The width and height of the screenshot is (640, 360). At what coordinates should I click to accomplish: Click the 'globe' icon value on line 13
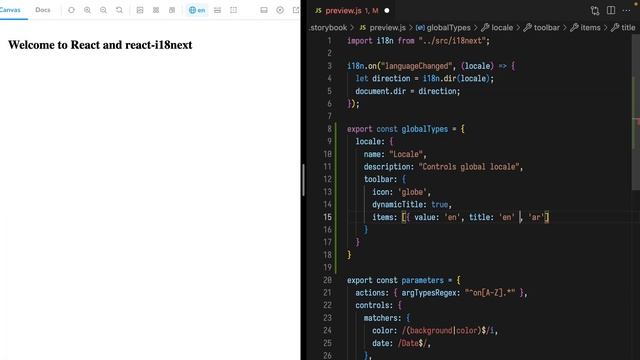click(x=412, y=192)
